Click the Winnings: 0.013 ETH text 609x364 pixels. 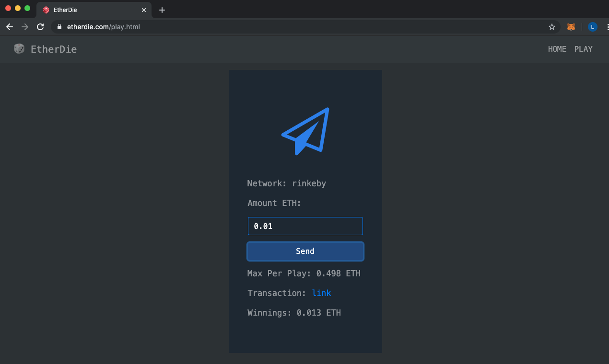(x=294, y=313)
